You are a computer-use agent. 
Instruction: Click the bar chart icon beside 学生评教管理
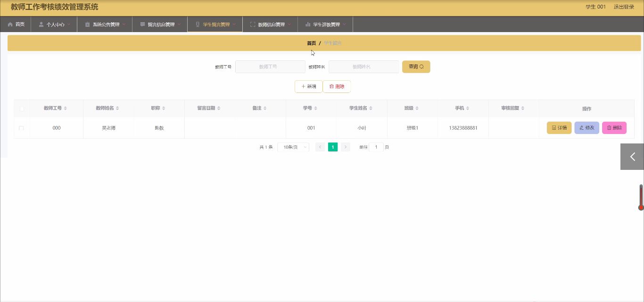[x=308, y=24]
